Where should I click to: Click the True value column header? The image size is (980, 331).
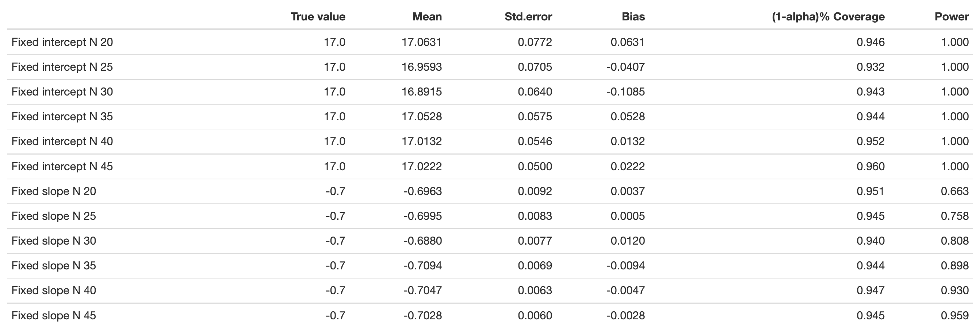[318, 17]
